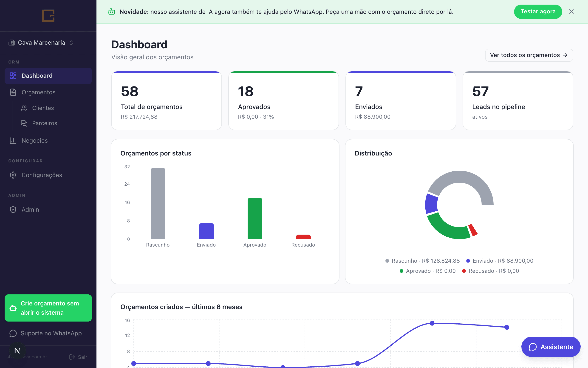Click the Sair text to log out
588x368 pixels.
83,357
